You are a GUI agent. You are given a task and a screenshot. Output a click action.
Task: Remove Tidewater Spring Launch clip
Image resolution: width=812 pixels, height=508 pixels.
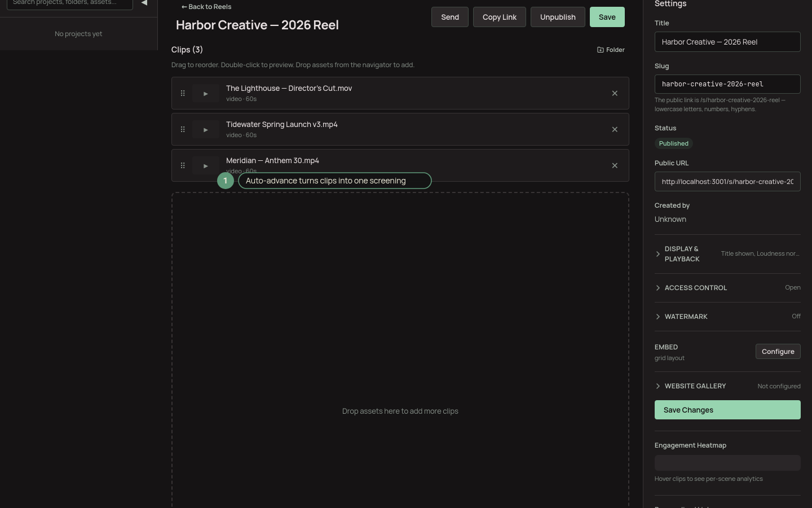(x=615, y=129)
